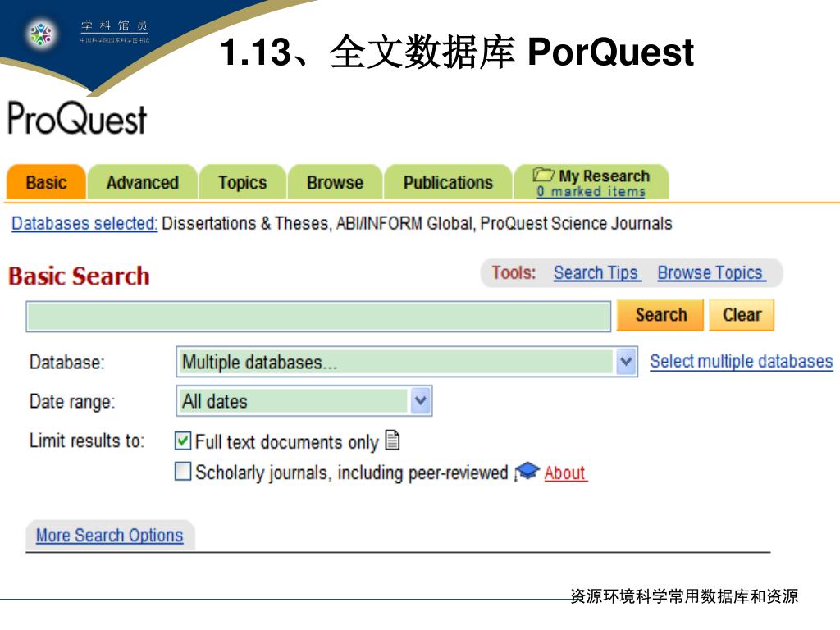Enable Scholarly journals peer-reviewed checkbox

pyautogui.click(x=183, y=472)
